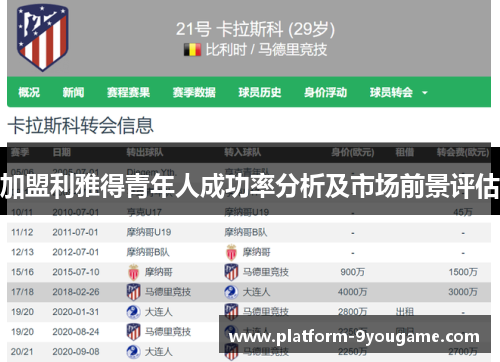Click the www.platform-9yougame.com watermark link

[x=354, y=336]
